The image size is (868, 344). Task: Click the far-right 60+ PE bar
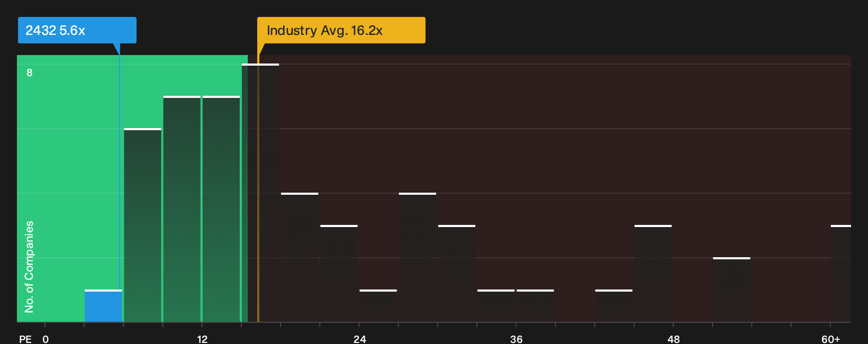click(841, 274)
